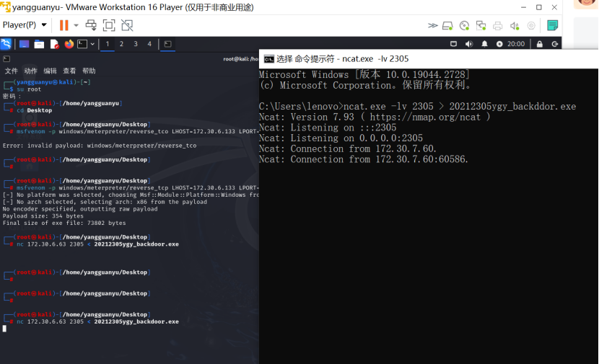Launch Firefox from the Kali panel
The width and height of the screenshot is (599, 364).
pyautogui.click(x=69, y=44)
